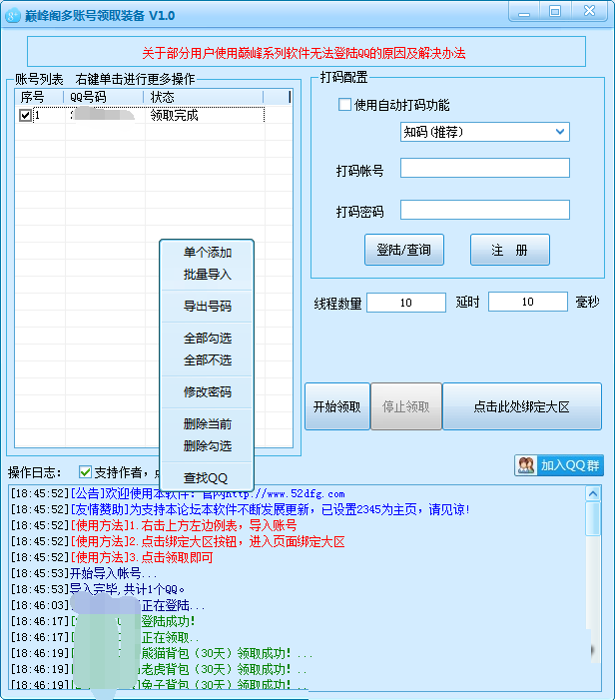Click the 状态 column header
615x700 pixels.
[x=204, y=97]
